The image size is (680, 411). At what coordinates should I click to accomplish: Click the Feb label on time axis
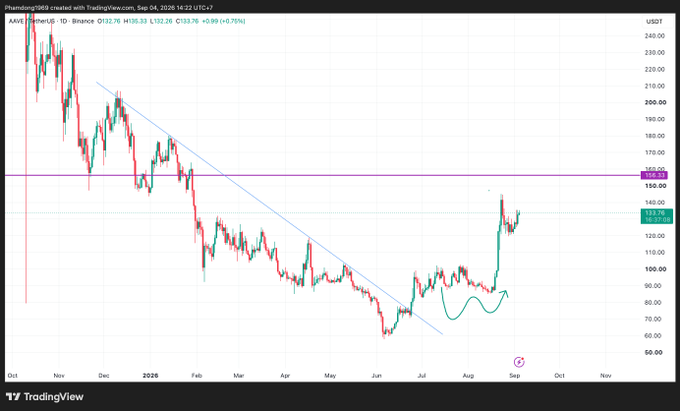(x=197, y=375)
